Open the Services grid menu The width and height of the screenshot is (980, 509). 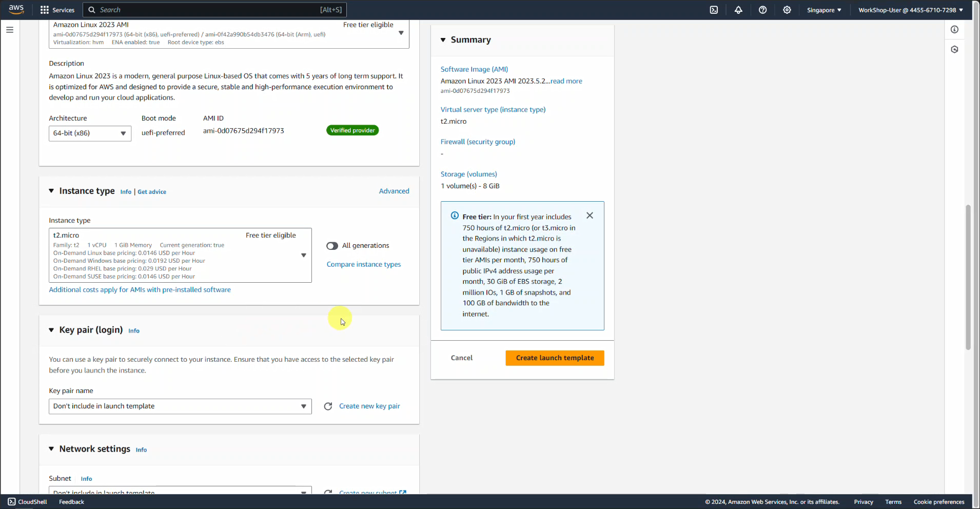pyautogui.click(x=57, y=10)
